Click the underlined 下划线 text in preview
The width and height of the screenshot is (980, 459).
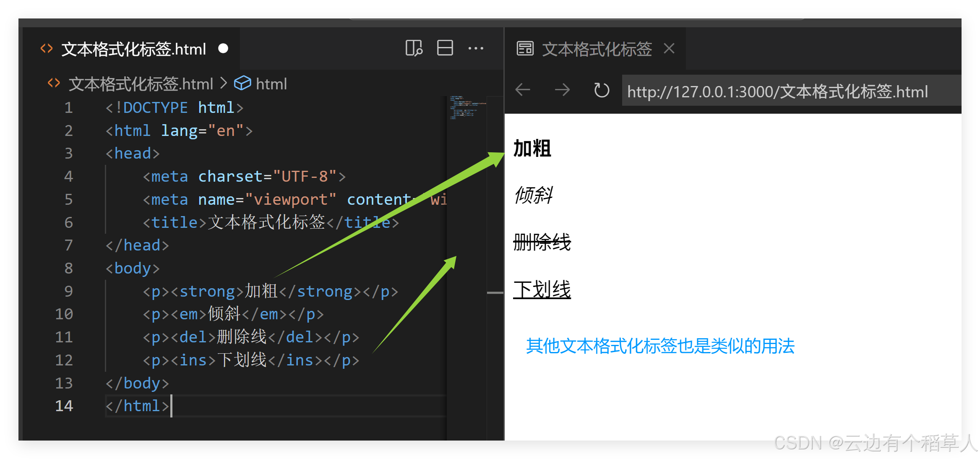(542, 289)
